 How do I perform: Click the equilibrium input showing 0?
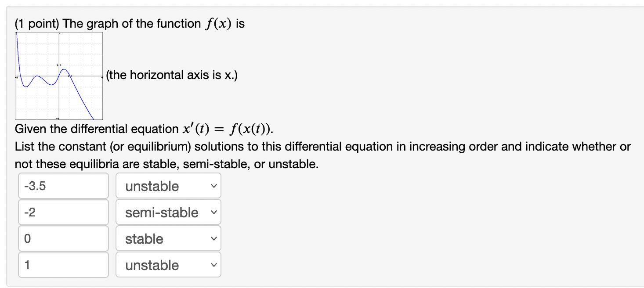point(63,238)
